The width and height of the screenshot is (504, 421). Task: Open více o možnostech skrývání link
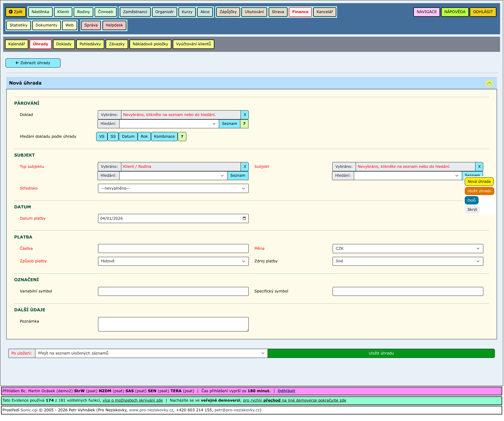coord(133,400)
